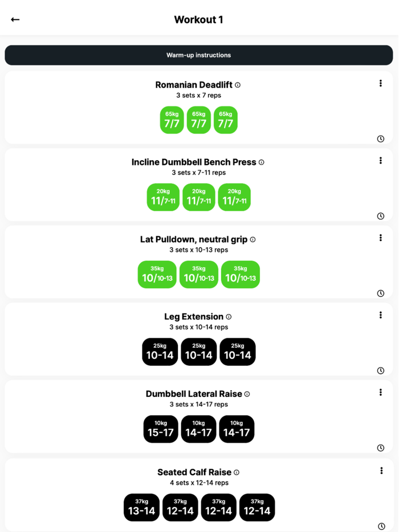Tap the clock icon on Romanian Deadlift card

point(381,138)
